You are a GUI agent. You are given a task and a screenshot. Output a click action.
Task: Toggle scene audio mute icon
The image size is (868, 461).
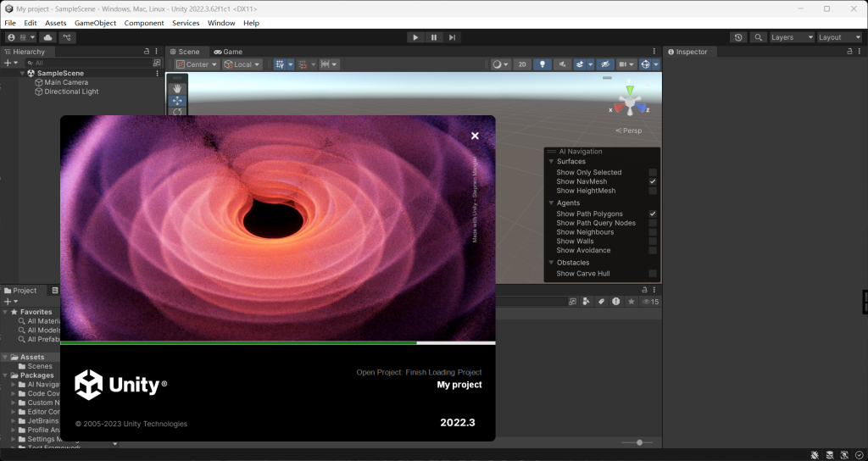[562, 64]
